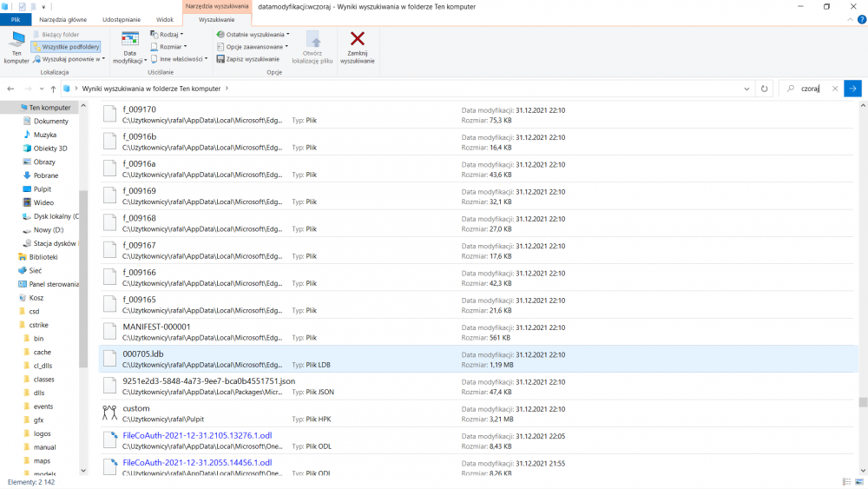Image resolution: width=868 pixels, height=489 pixels.
Task: Open the Data modyfikacji calendar icon
Action: pyautogui.click(x=130, y=39)
